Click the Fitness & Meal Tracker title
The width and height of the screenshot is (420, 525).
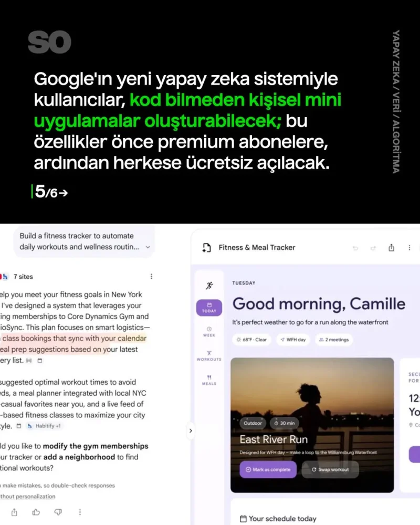click(x=257, y=247)
